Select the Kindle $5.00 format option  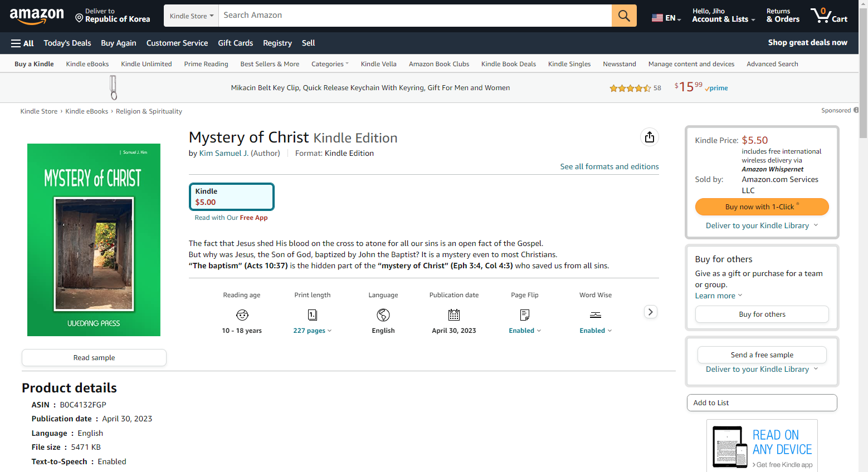point(232,196)
